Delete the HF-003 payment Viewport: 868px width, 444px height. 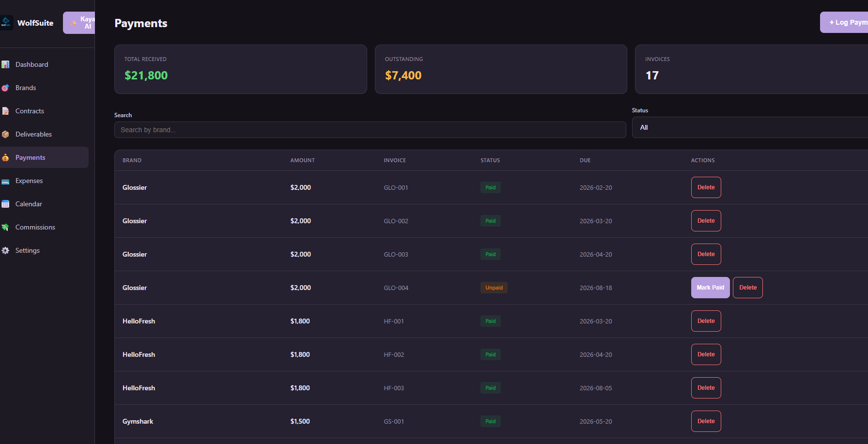tap(706, 388)
